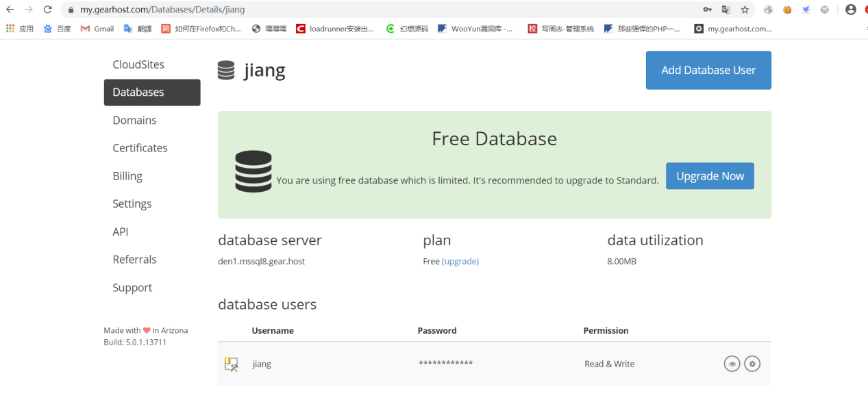Open jiang user settings gear icon

click(x=752, y=364)
